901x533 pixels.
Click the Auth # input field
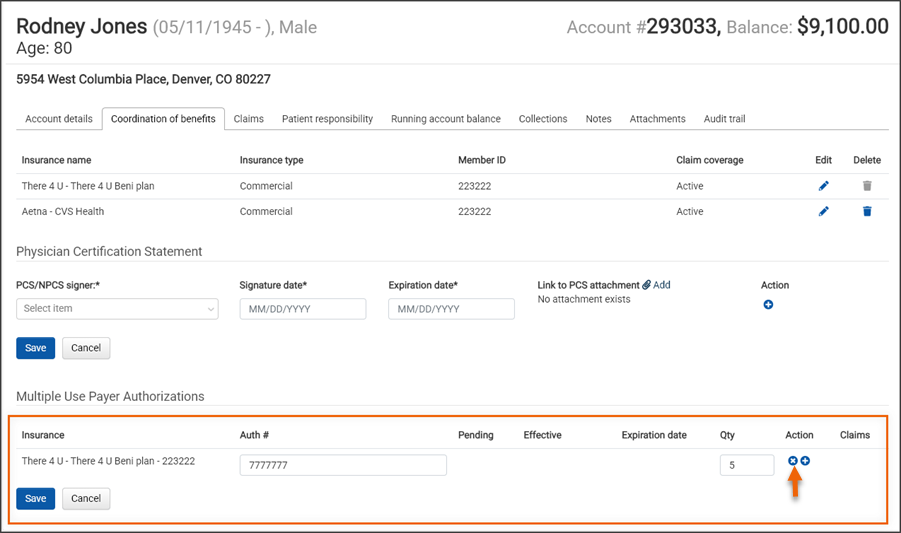(x=343, y=465)
